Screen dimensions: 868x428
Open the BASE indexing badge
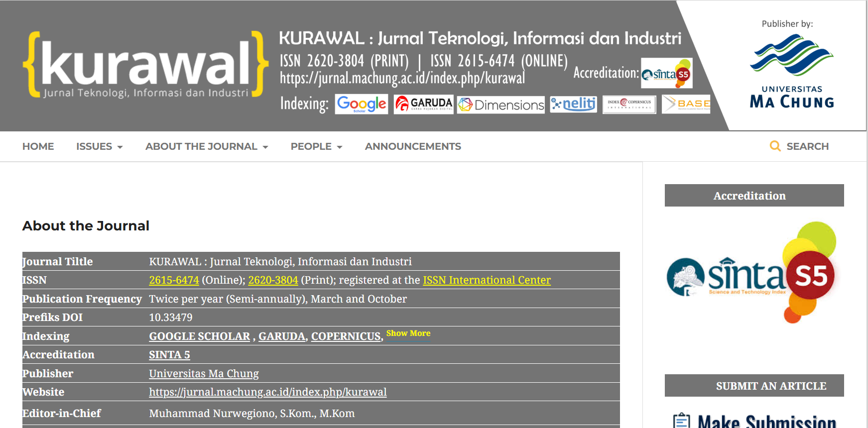pyautogui.click(x=686, y=104)
